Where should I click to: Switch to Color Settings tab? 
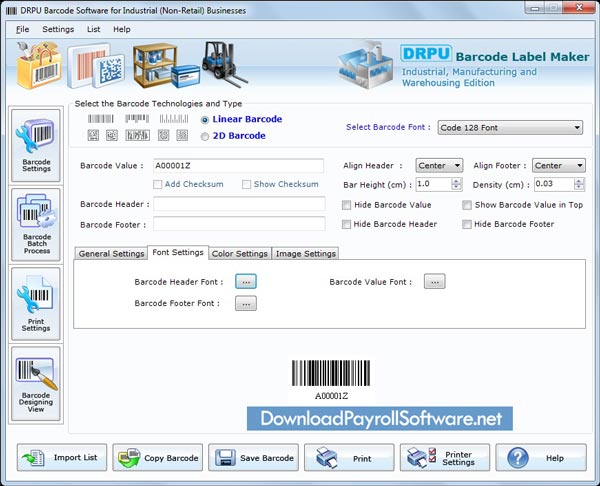[240, 254]
